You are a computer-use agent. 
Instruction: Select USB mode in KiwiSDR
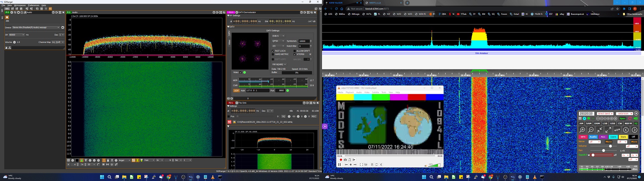612,123
